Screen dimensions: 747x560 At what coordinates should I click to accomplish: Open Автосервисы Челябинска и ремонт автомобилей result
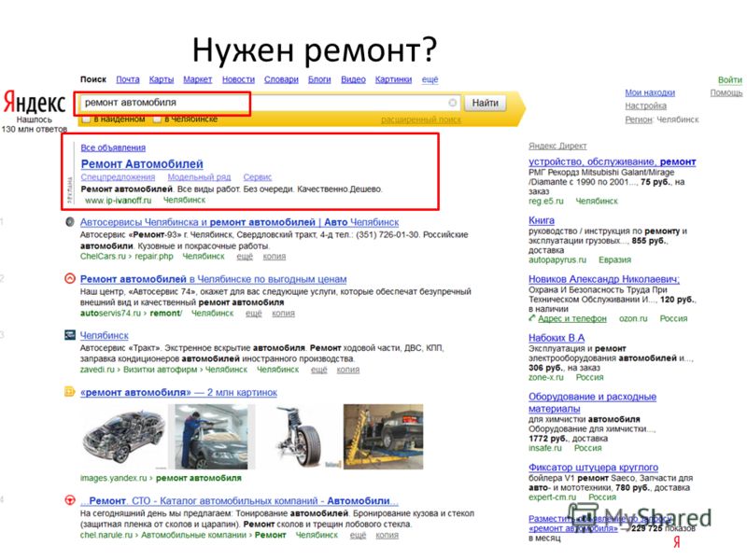click(240, 222)
